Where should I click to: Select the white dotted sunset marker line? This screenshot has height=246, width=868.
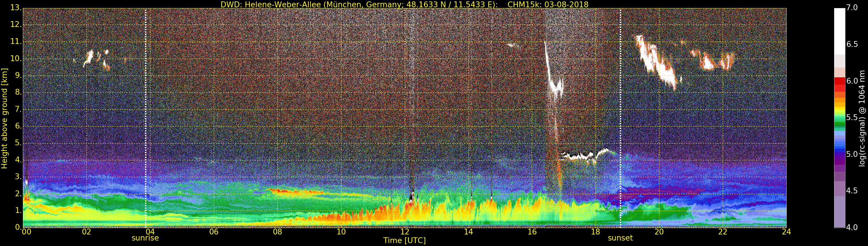[x=620, y=118]
